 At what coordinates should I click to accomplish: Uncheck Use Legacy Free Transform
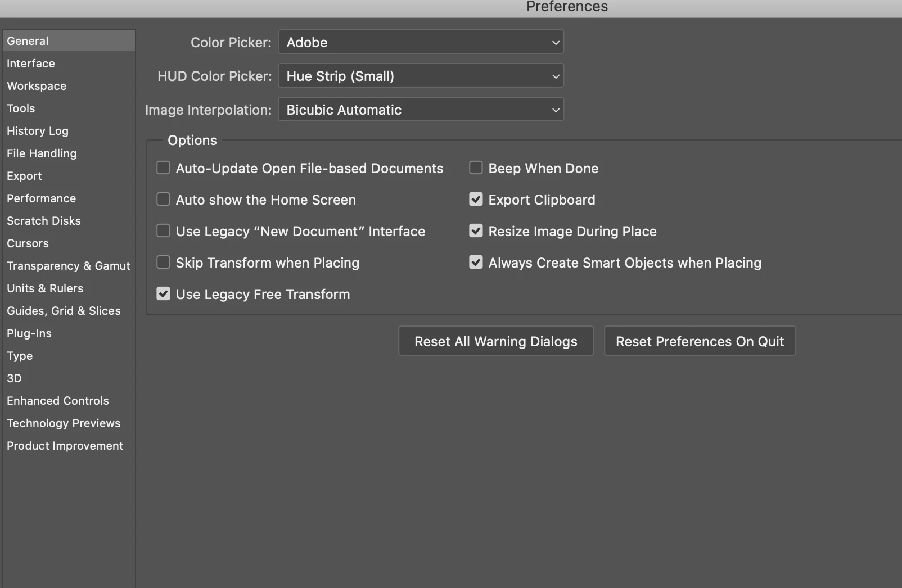coord(163,294)
